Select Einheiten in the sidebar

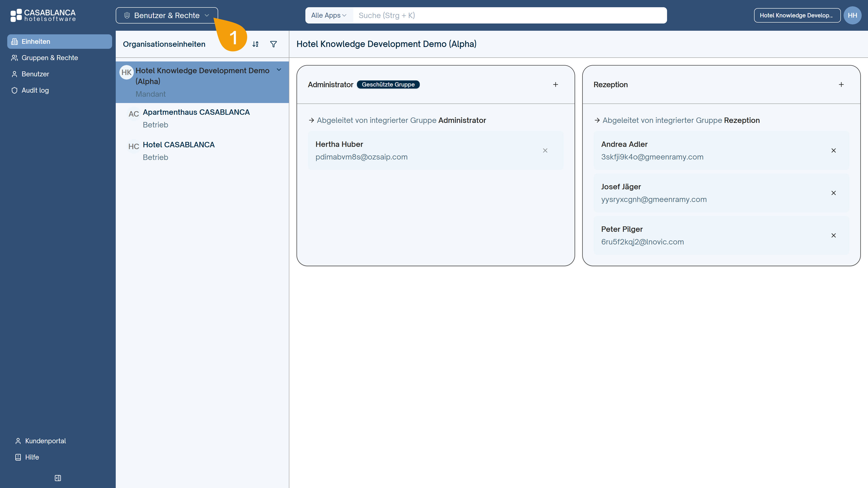(60, 41)
